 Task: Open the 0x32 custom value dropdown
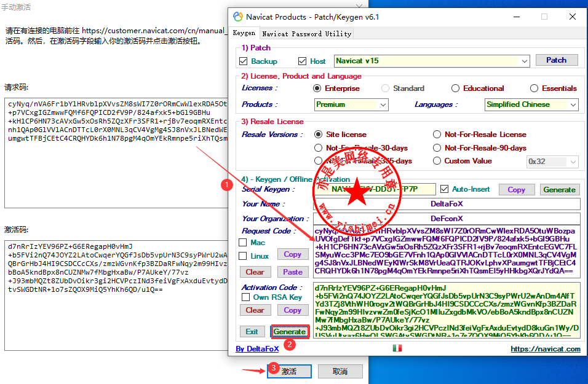click(x=552, y=162)
